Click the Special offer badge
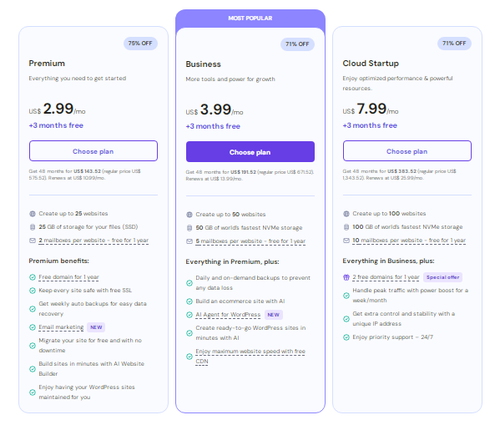The height and width of the screenshot is (426, 500). click(443, 277)
